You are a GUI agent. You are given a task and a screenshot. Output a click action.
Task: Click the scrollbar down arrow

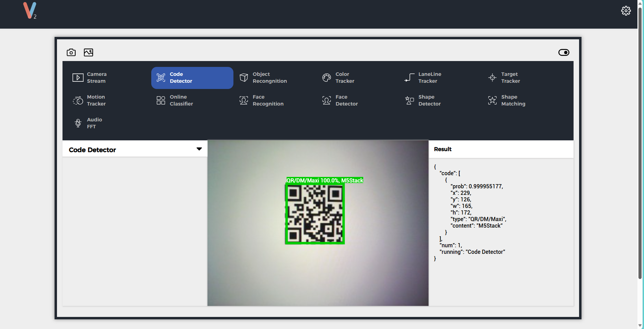tap(640, 325)
